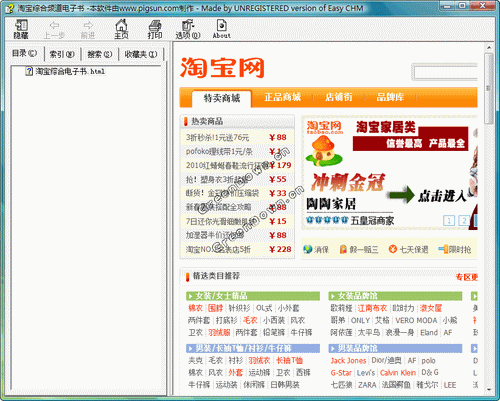Select the 正品商城 tab
This screenshot has width=500, height=401.
283,97
